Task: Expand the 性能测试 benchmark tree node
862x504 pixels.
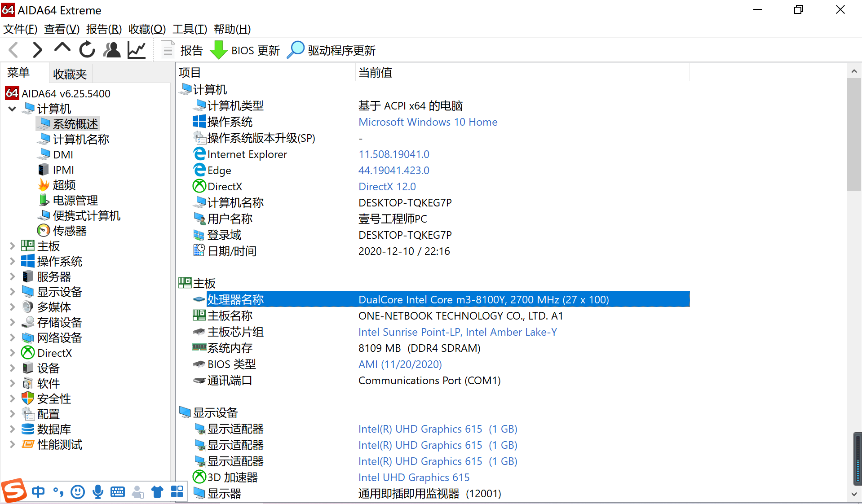Action: point(12,444)
